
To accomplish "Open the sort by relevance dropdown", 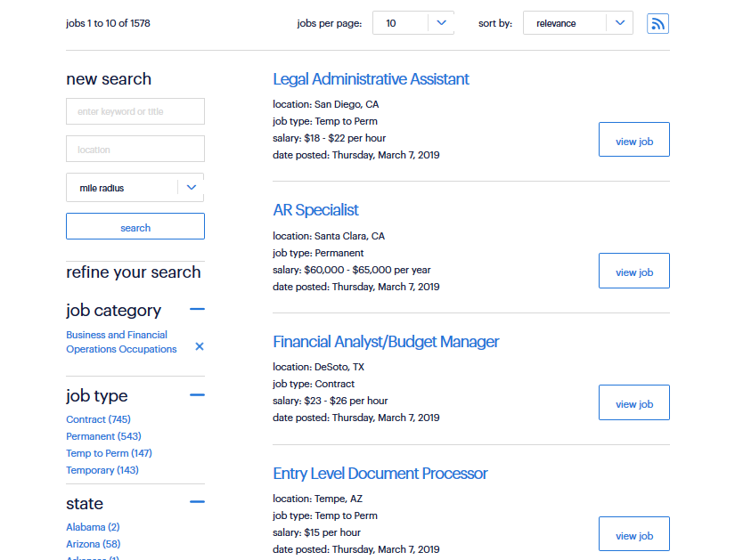I will coord(577,24).
